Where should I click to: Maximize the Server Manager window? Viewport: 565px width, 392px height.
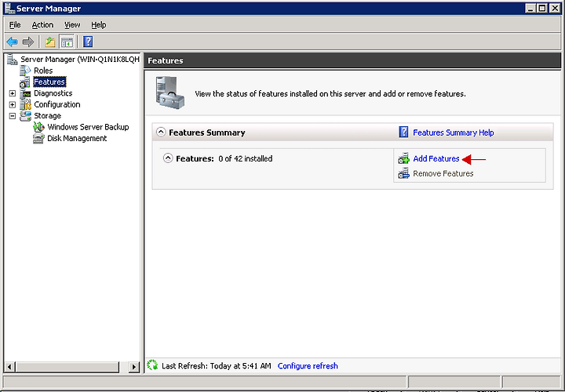coord(542,9)
